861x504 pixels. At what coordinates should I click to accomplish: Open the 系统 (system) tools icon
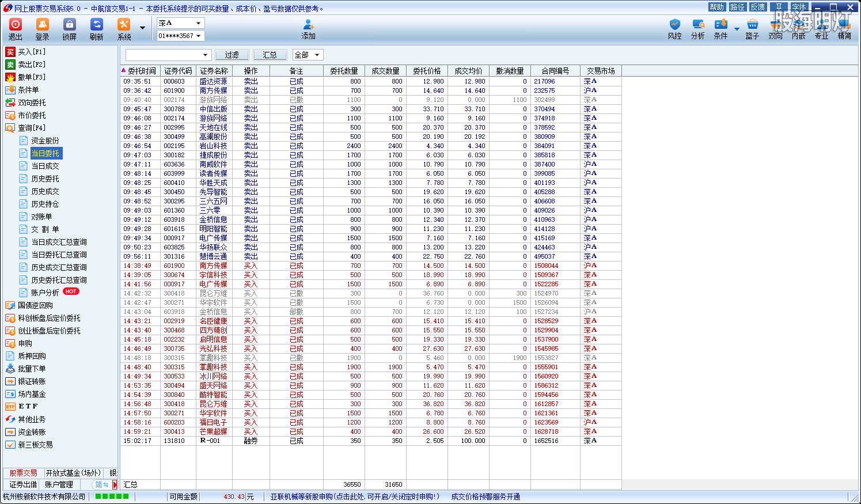pyautogui.click(x=124, y=29)
